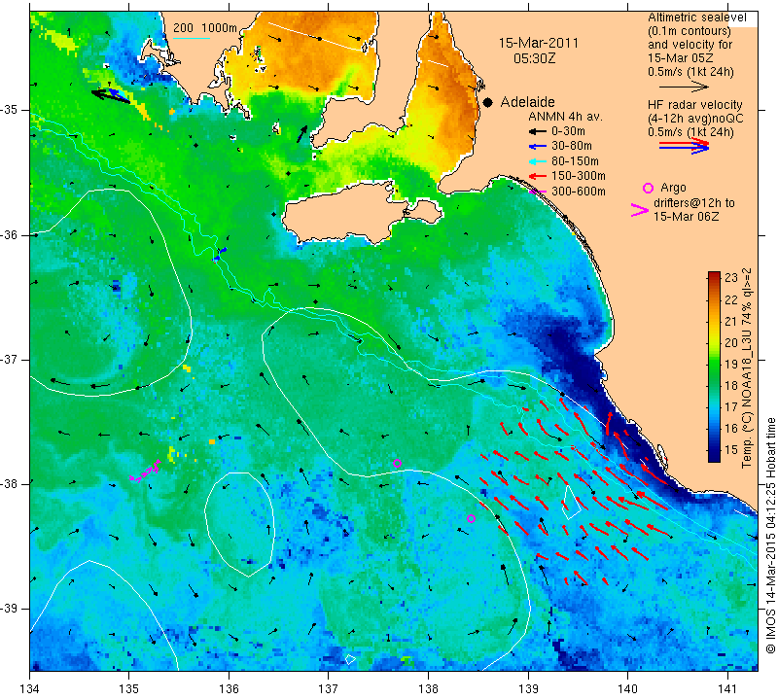Click the 'Altimetric sealevel' legend text
This screenshot has width=778, height=700.
tap(697, 17)
